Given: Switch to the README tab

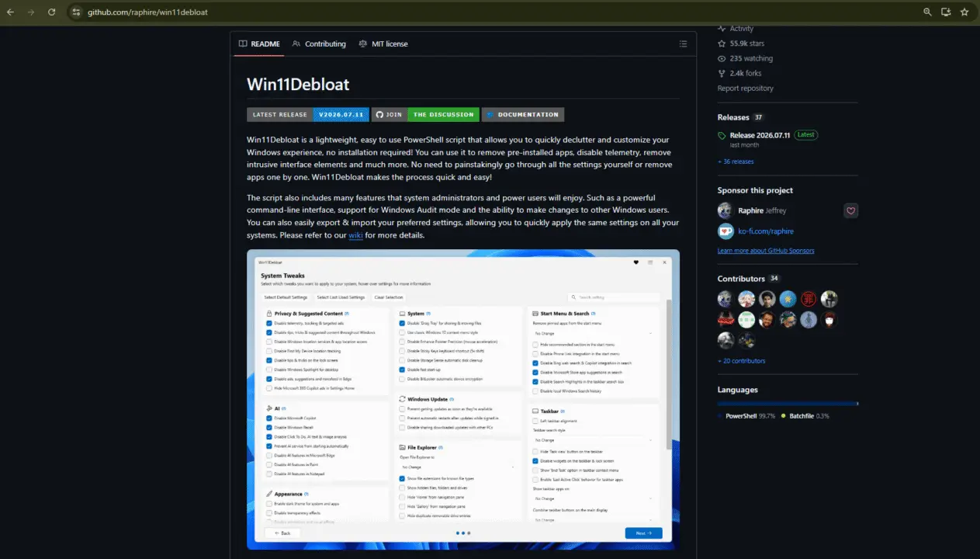Looking at the screenshot, I should (x=259, y=44).
